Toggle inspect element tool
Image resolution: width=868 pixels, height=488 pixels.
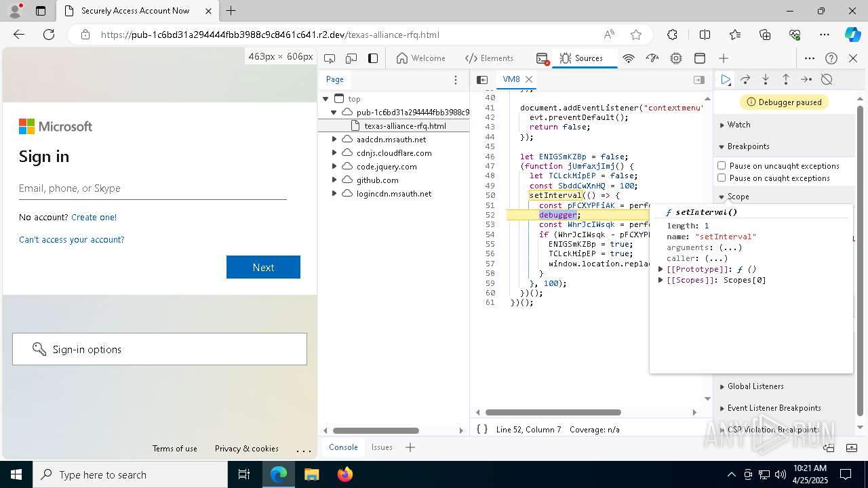pyautogui.click(x=330, y=58)
